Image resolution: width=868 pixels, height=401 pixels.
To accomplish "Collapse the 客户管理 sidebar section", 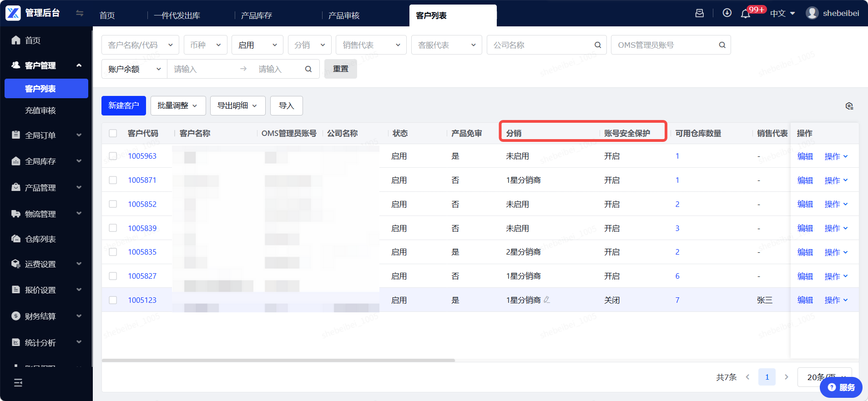I will click(46, 65).
